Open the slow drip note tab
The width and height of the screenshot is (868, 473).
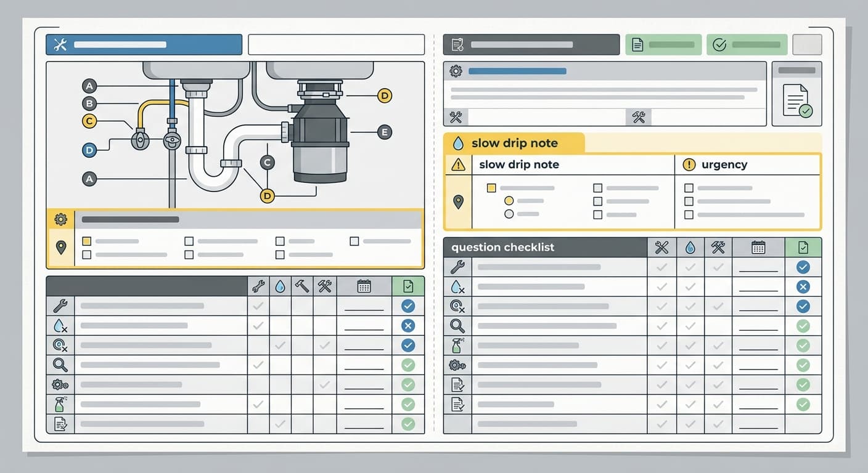pyautogui.click(x=514, y=143)
